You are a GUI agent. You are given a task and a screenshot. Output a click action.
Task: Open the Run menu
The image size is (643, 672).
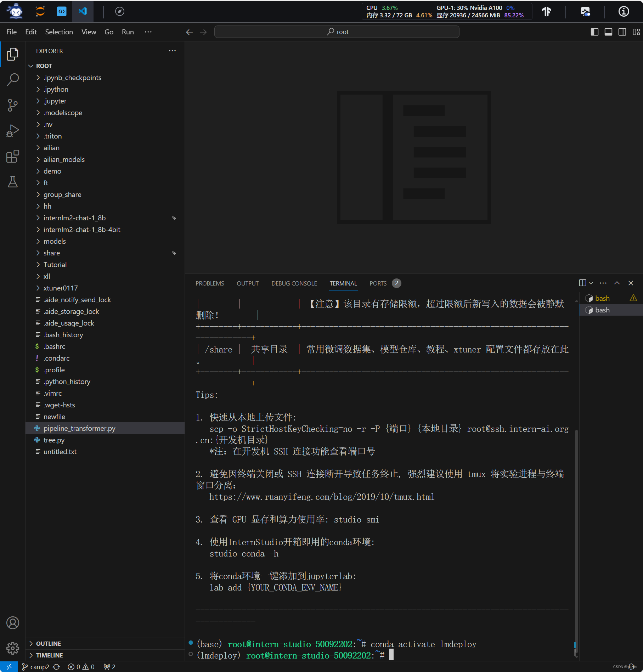[x=128, y=32]
